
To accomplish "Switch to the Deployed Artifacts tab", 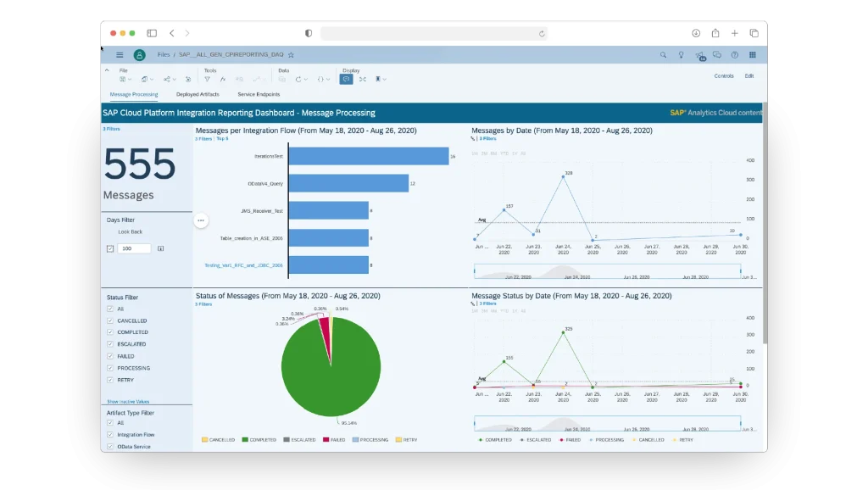I will (x=198, y=94).
